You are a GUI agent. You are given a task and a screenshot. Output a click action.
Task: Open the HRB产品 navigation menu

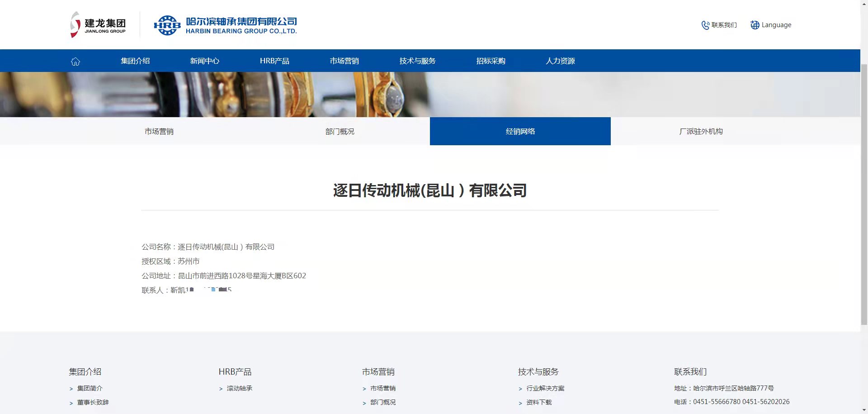tap(274, 61)
